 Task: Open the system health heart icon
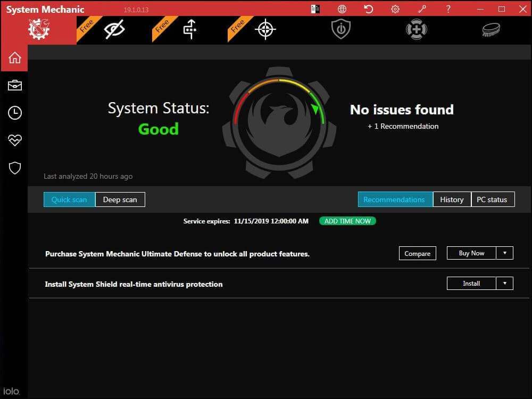[x=14, y=140]
